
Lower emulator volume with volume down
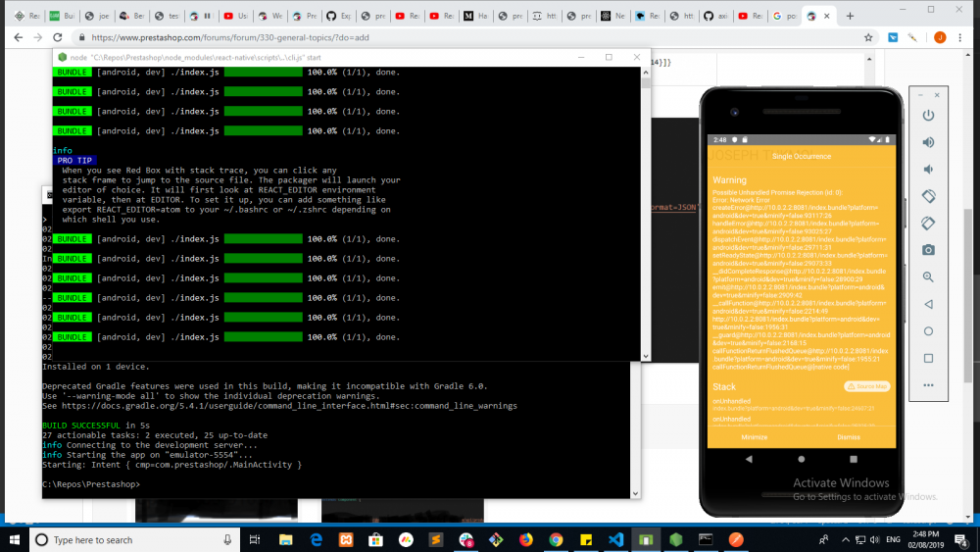(x=928, y=169)
